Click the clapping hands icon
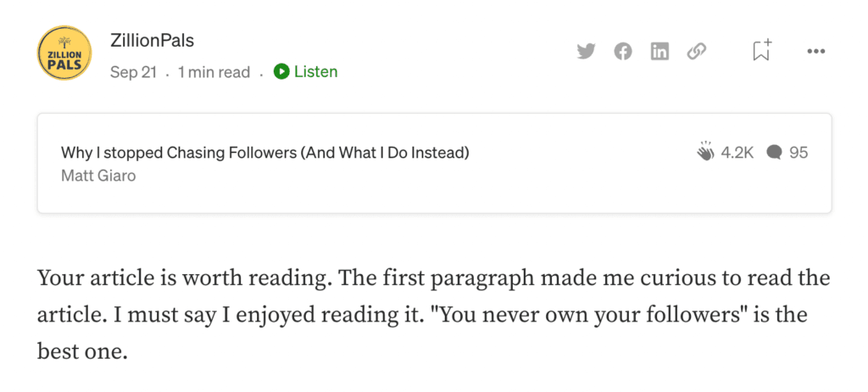Viewport: 868px width, 392px height. [706, 151]
